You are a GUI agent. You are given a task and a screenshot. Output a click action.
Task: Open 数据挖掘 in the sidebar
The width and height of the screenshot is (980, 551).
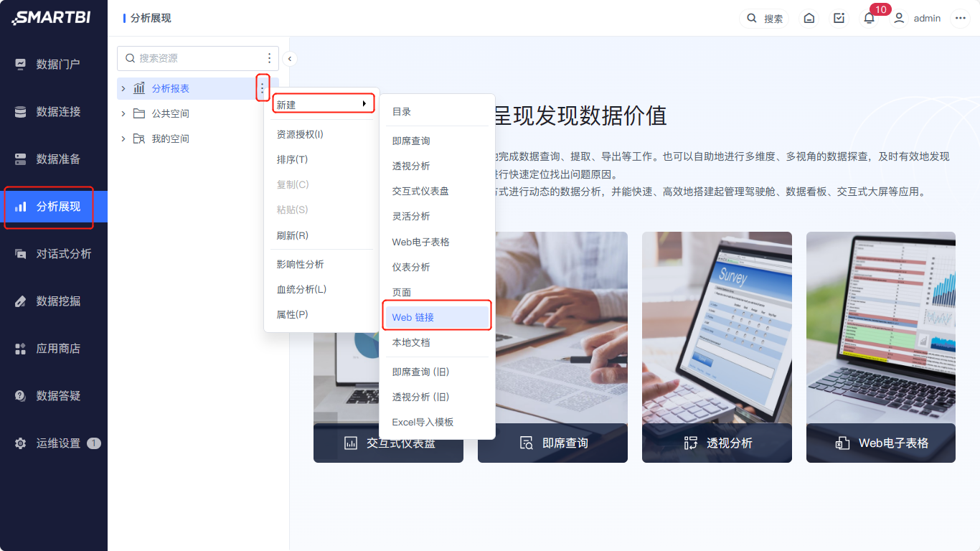point(54,301)
